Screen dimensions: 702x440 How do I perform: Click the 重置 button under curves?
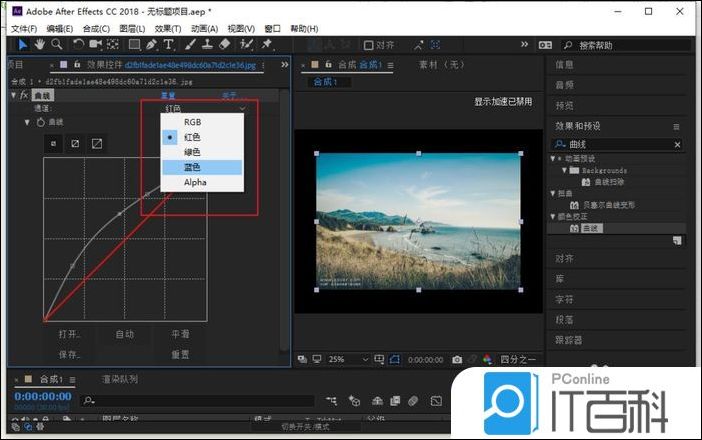coord(180,354)
